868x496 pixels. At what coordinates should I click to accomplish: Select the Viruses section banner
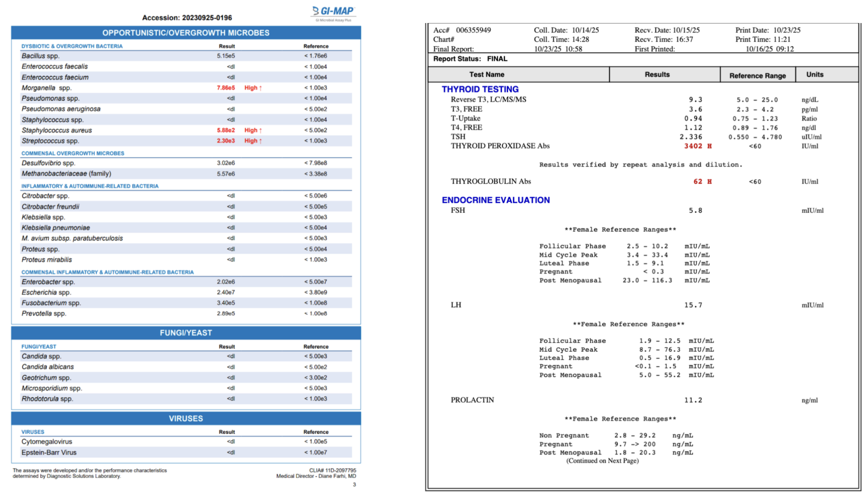(x=186, y=419)
